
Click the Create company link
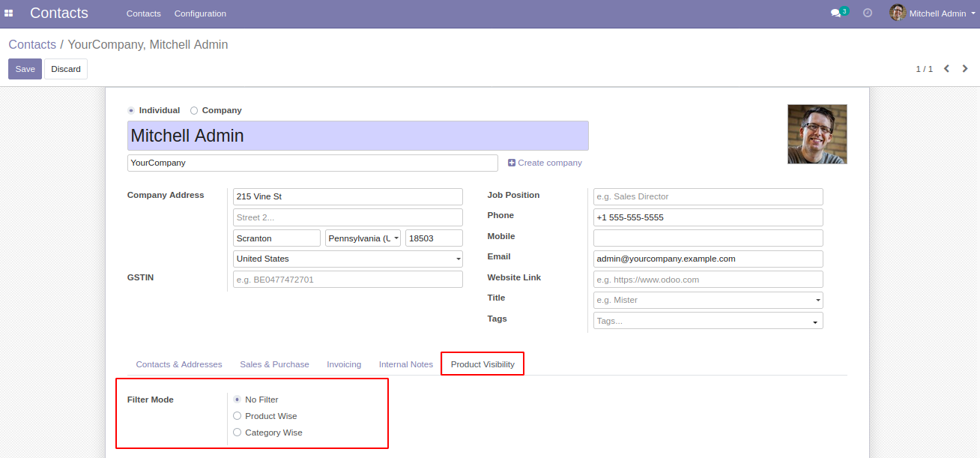click(x=545, y=163)
